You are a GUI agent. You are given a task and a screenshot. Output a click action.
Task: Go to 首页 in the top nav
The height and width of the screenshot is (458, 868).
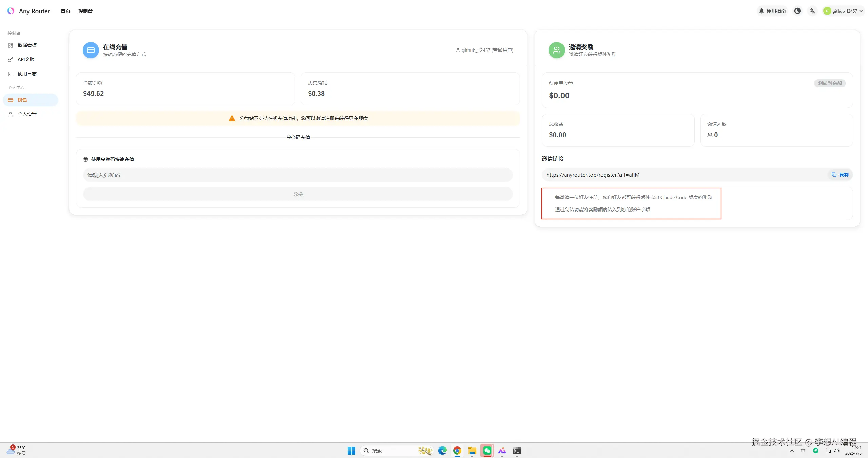65,11
